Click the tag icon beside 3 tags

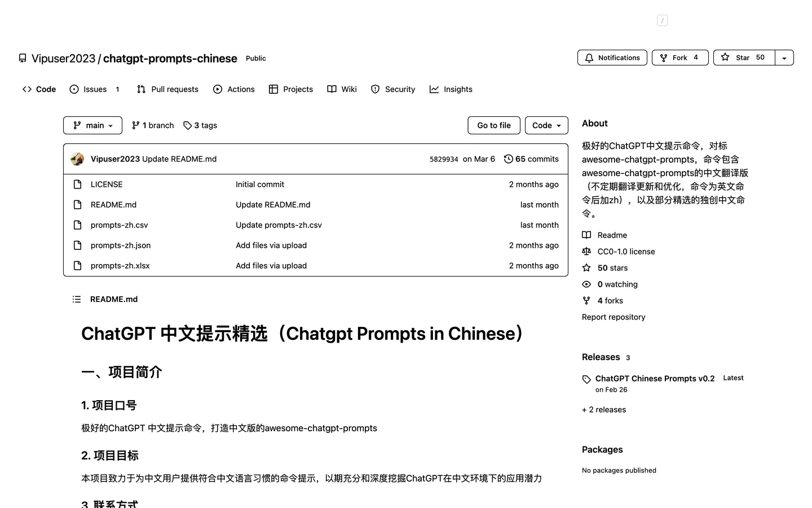188,125
